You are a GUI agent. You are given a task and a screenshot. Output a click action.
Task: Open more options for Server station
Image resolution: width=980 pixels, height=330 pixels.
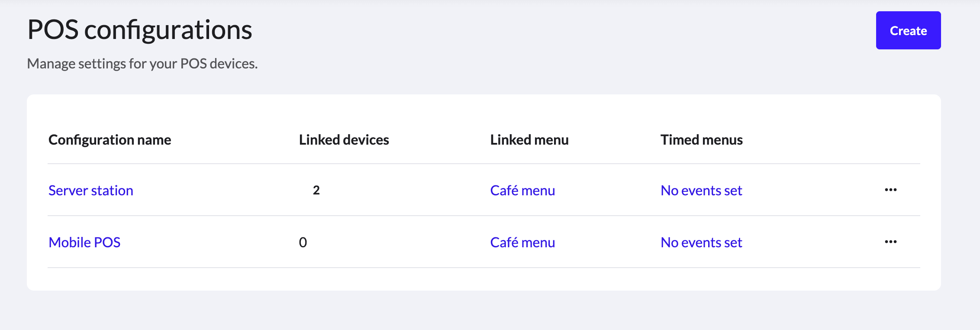click(x=890, y=190)
